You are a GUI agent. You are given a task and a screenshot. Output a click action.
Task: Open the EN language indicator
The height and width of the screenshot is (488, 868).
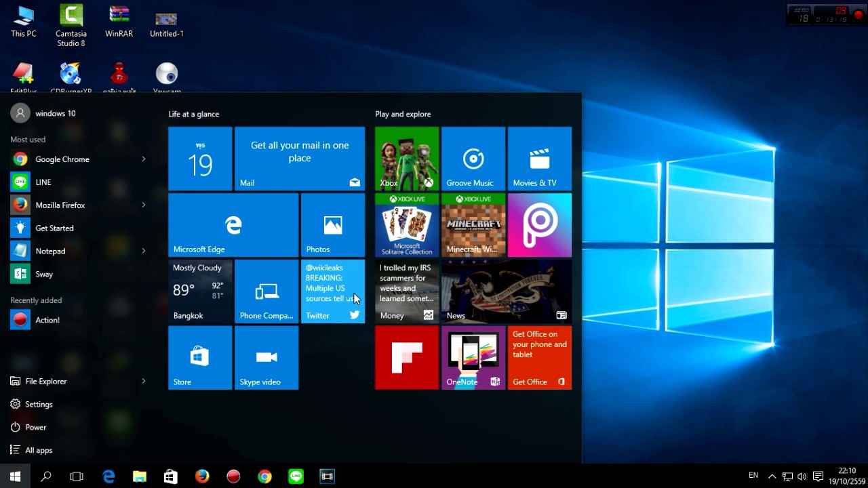pyautogui.click(x=753, y=476)
